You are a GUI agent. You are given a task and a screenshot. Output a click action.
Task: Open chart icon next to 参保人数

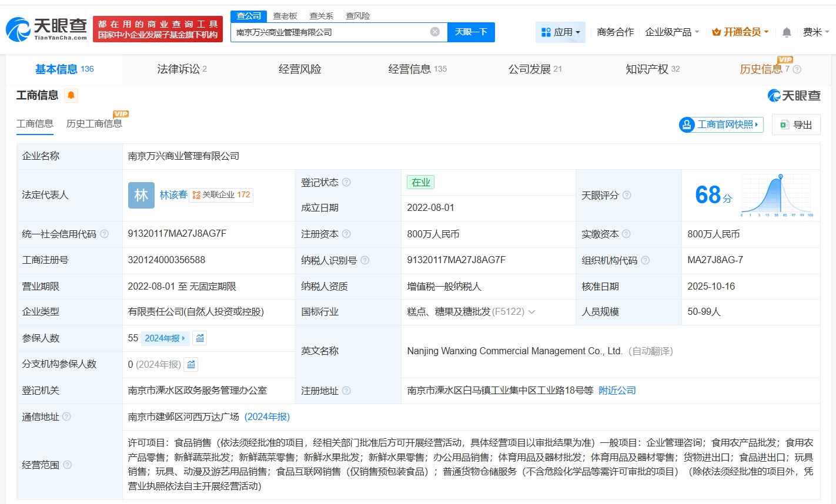click(x=200, y=338)
